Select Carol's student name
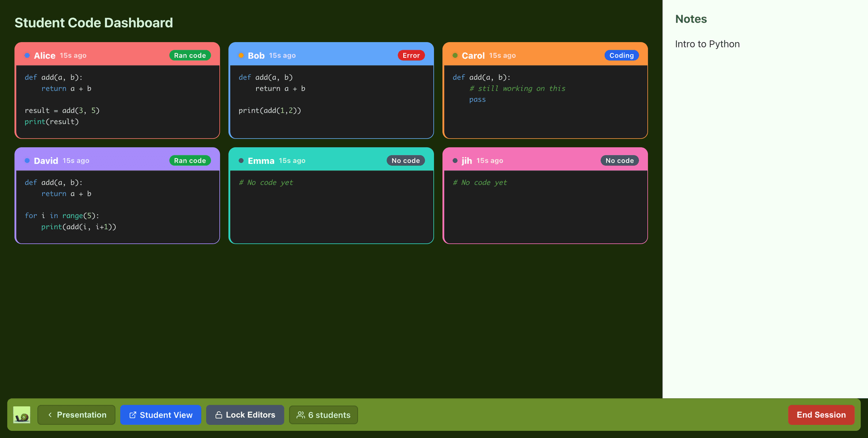Screen dimensions: 868x438 [x=473, y=56]
